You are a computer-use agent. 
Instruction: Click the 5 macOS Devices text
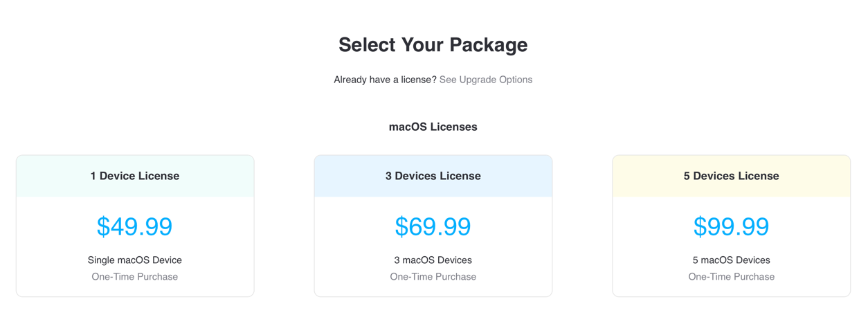click(x=732, y=260)
